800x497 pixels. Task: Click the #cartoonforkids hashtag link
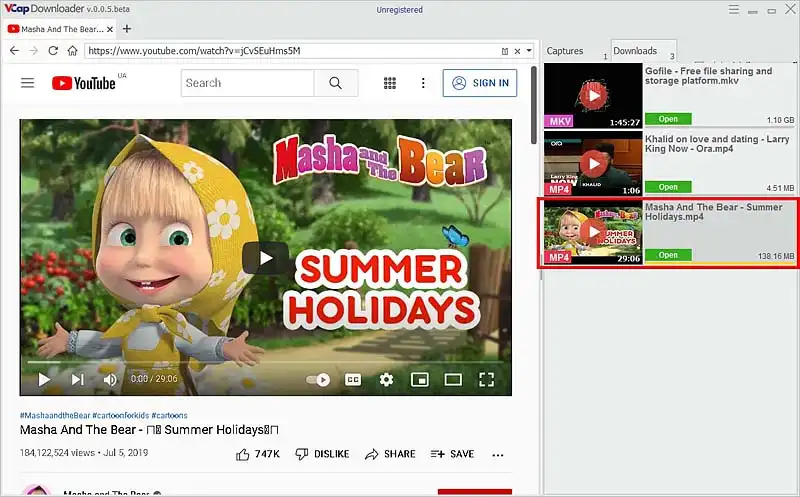[121, 415]
